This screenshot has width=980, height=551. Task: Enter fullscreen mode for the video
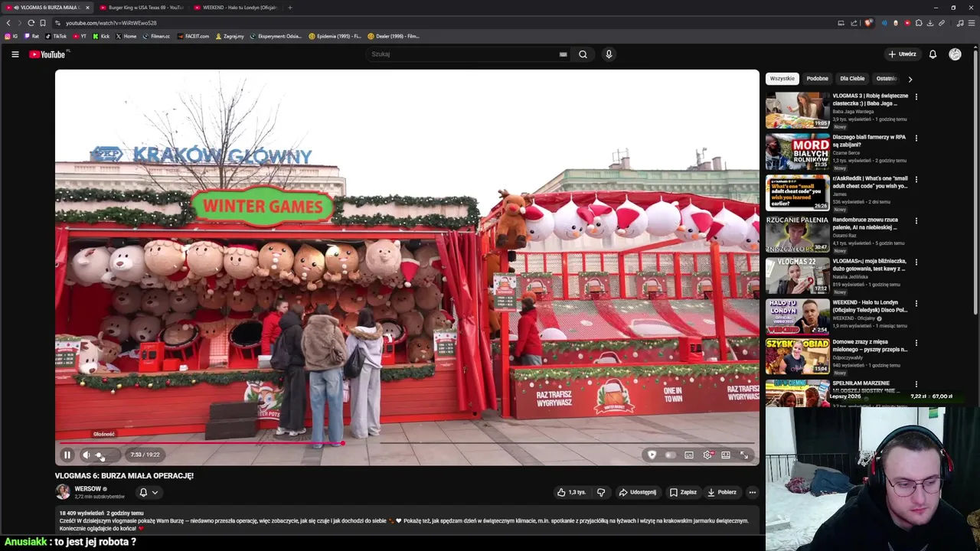coord(744,455)
